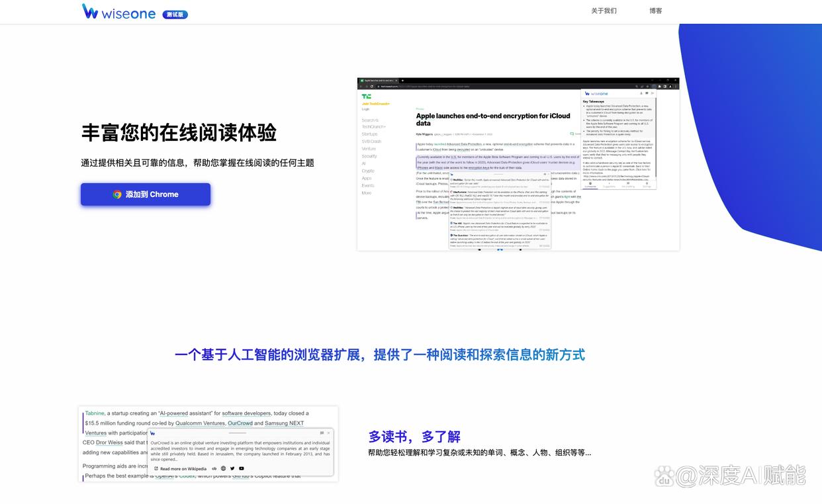The image size is (822, 504).
Task: Click Venture in the demo sidebar
Action: coord(369,149)
